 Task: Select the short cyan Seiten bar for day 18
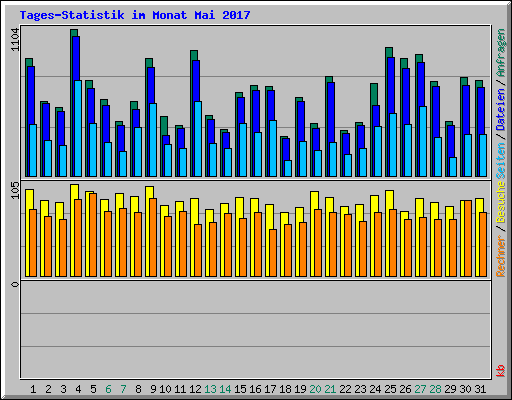click(288, 168)
